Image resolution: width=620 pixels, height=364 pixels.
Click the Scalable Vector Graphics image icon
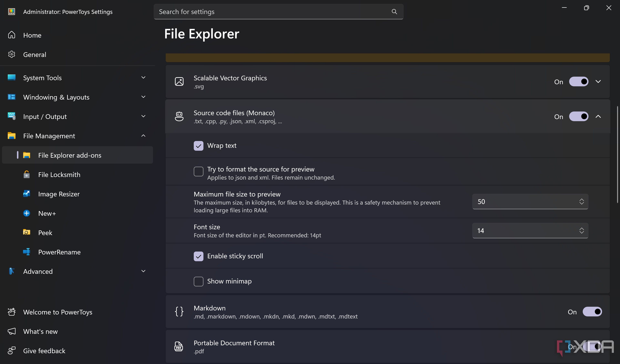[x=179, y=82]
